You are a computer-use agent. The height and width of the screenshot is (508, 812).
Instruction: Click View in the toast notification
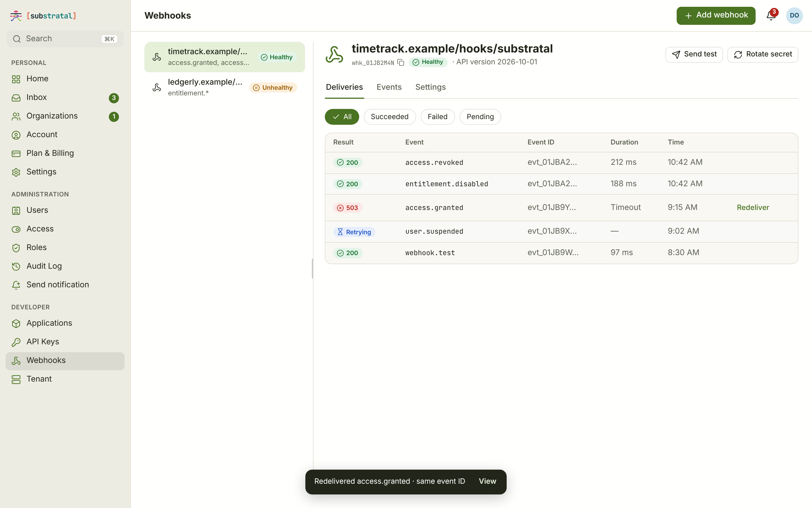487,481
